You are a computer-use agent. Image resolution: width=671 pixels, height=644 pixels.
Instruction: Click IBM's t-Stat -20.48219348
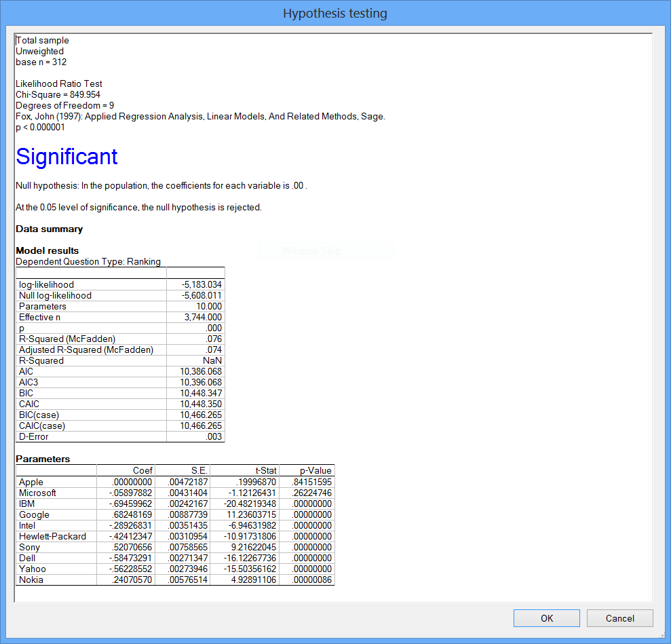pos(250,504)
